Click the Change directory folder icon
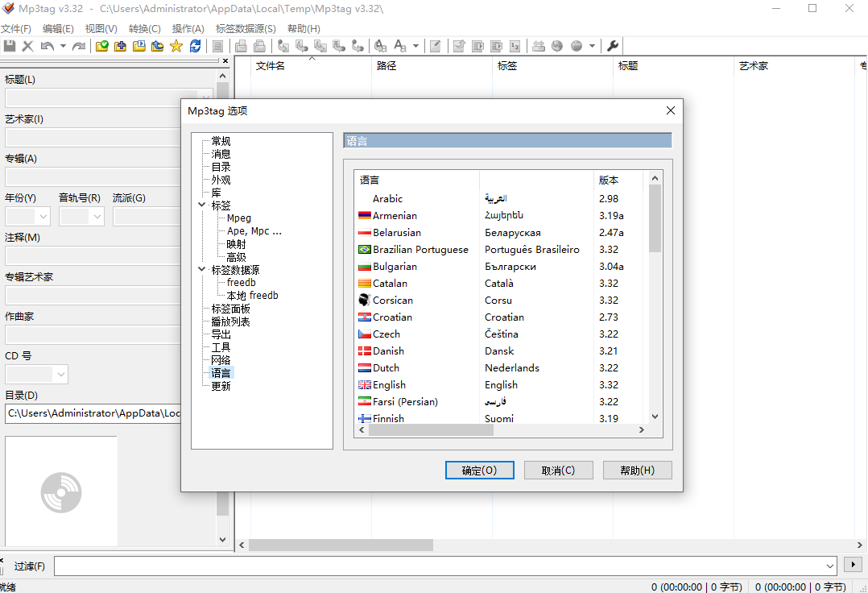 [x=102, y=46]
